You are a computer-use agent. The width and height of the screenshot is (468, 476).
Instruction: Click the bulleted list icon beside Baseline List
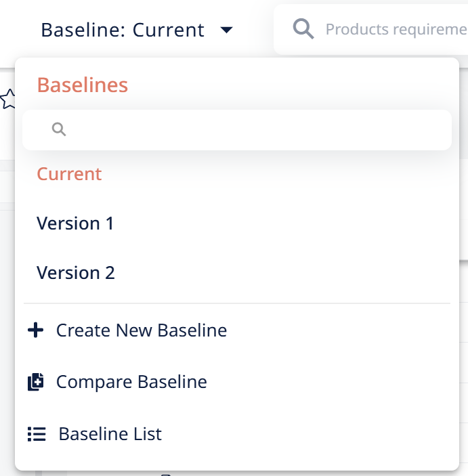[37, 434]
